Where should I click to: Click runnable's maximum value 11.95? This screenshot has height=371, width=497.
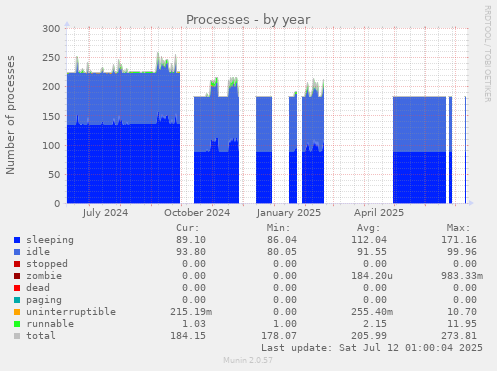coord(462,324)
